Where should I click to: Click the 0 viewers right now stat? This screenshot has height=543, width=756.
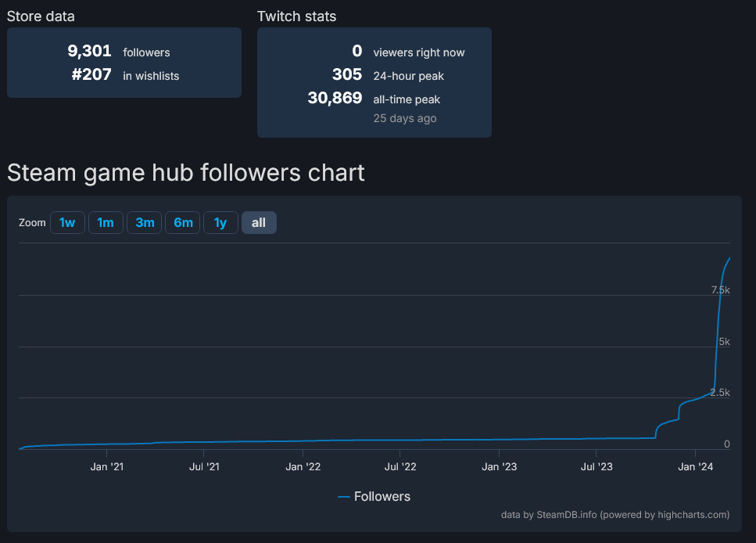(x=357, y=52)
